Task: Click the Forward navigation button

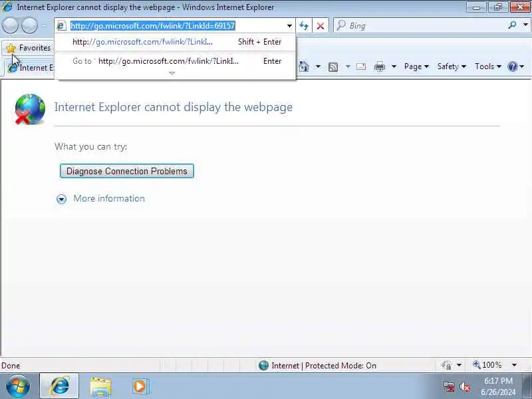Action: (x=30, y=25)
